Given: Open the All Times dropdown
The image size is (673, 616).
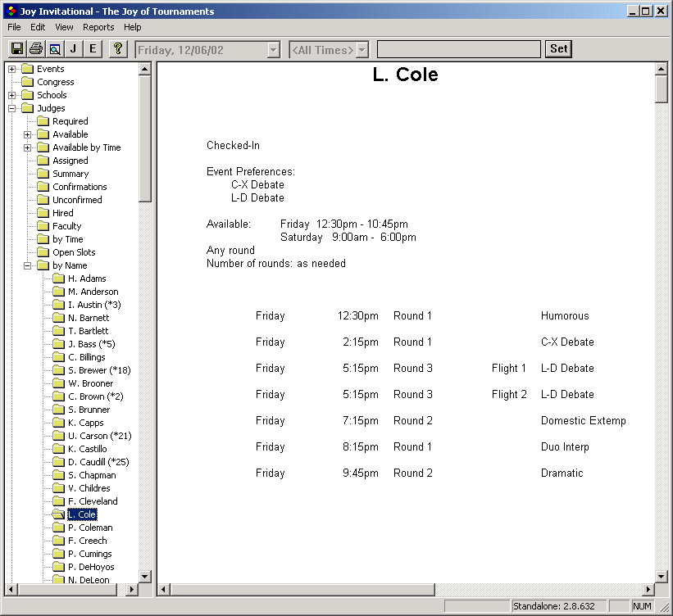Looking at the screenshot, I should tap(362, 50).
